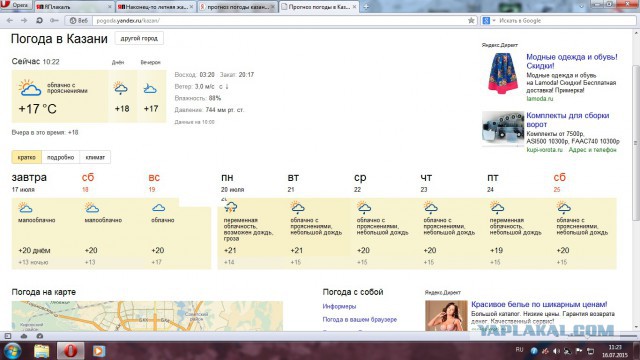Click the RU language indicator
The height and width of the screenshot is (360, 640).
(x=519, y=349)
